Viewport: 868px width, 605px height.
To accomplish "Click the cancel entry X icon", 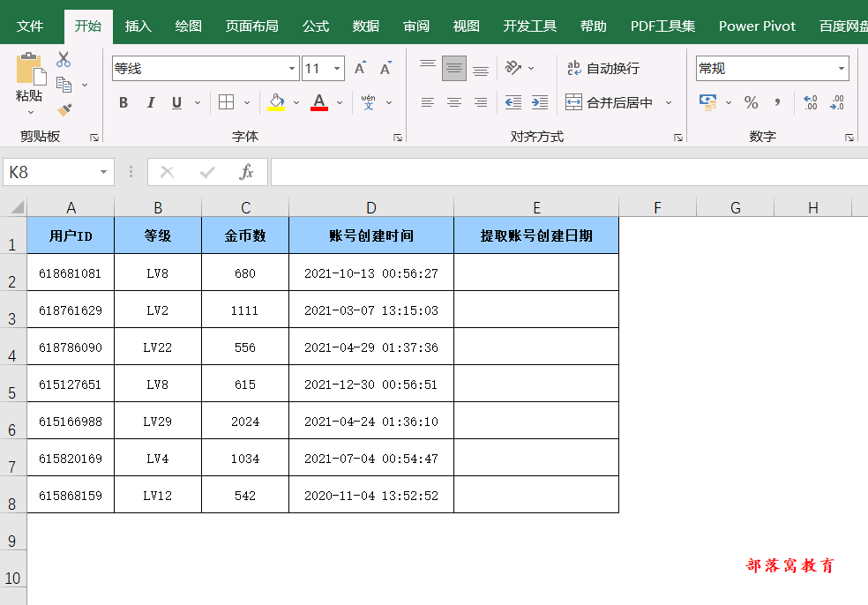I will tap(168, 172).
